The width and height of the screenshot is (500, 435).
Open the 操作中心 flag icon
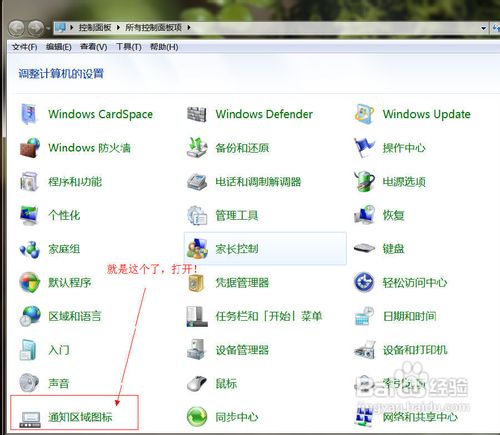(364, 148)
